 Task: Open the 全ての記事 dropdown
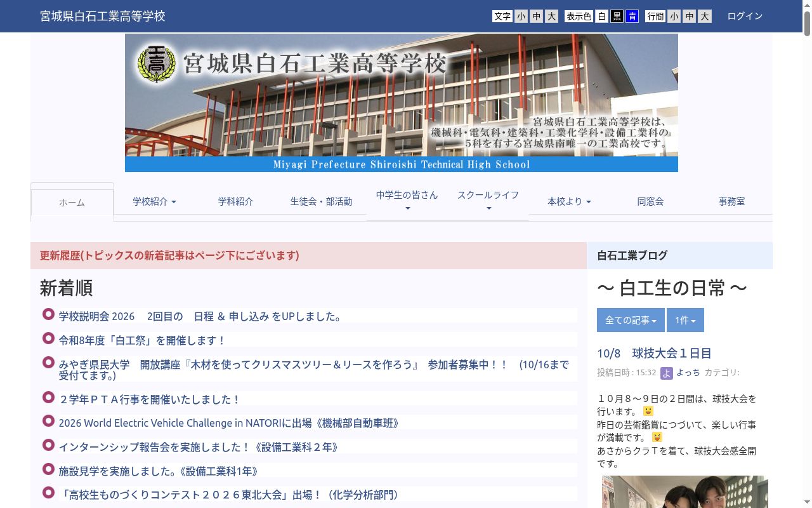631,320
